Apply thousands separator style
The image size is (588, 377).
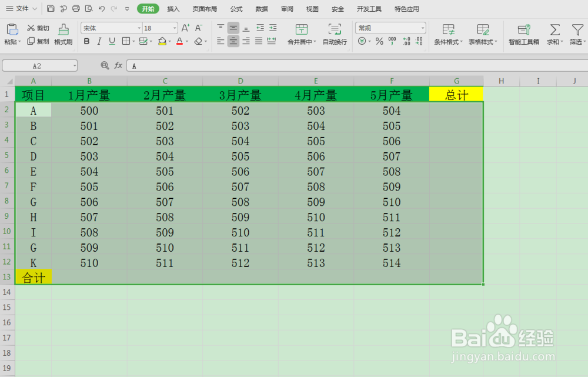click(x=392, y=41)
